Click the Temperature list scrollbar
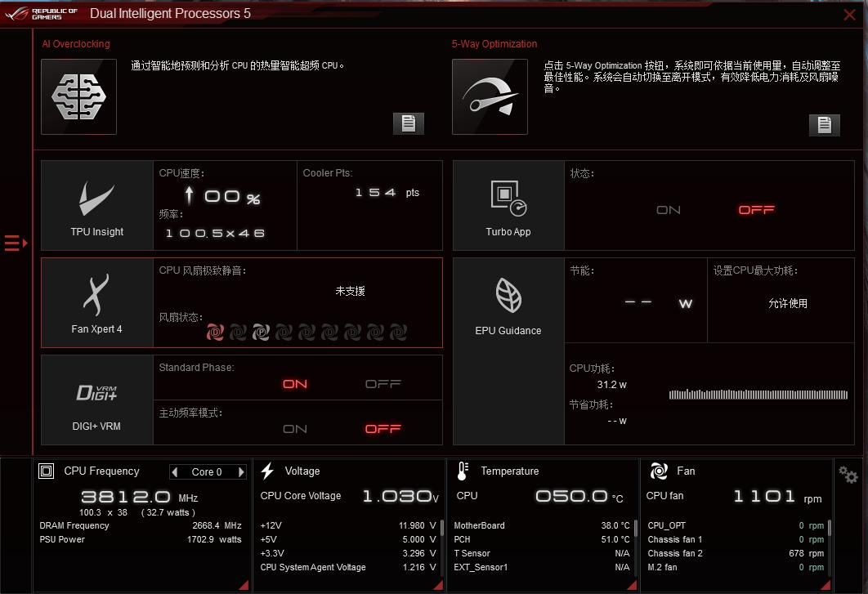868x594 pixels. tap(636, 528)
